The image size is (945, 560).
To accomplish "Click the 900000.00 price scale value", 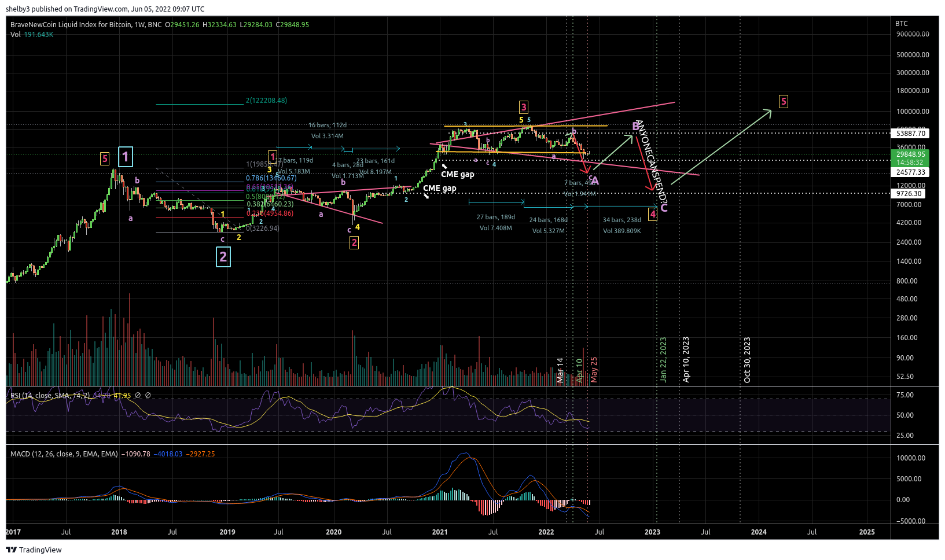I will (912, 34).
